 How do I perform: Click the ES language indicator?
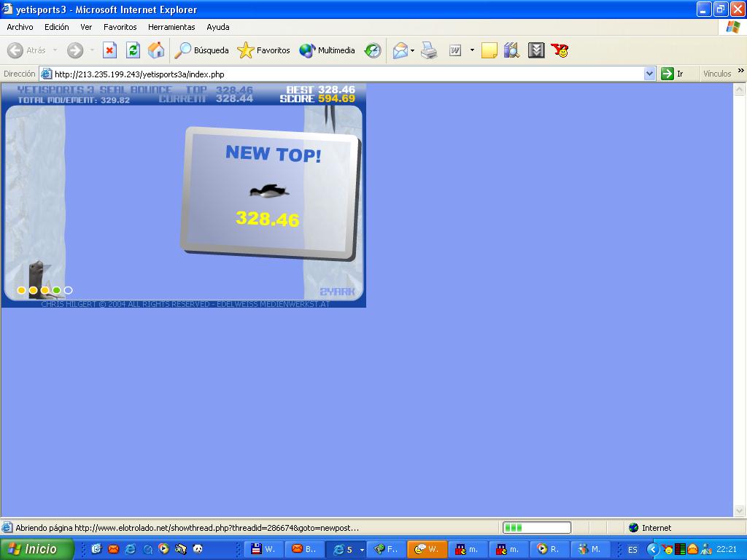click(x=632, y=550)
